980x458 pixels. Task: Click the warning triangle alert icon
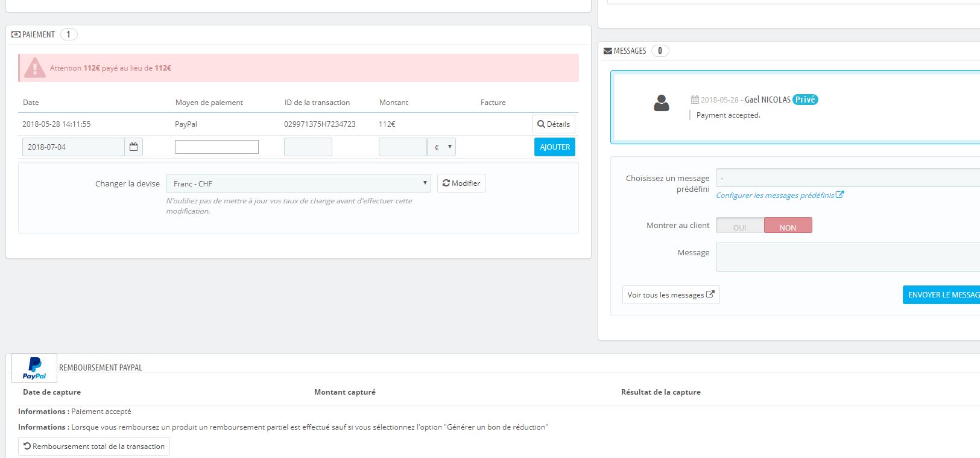pos(35,68)
